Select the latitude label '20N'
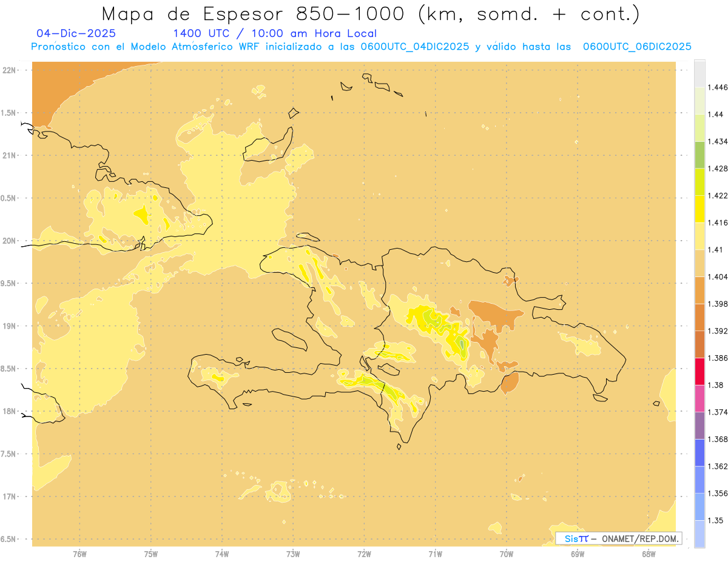The image size is (728, 562). tap(10, 241)
